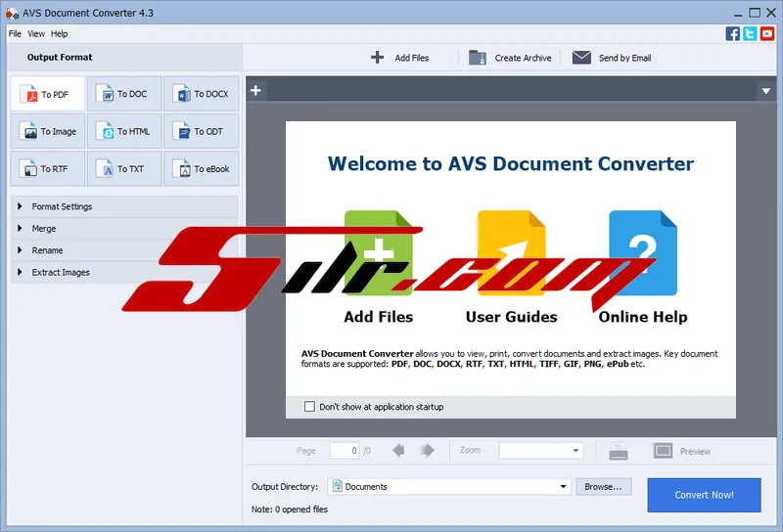Open the Facebook page icon
This screenshot has width=783, height=532.
732,34
